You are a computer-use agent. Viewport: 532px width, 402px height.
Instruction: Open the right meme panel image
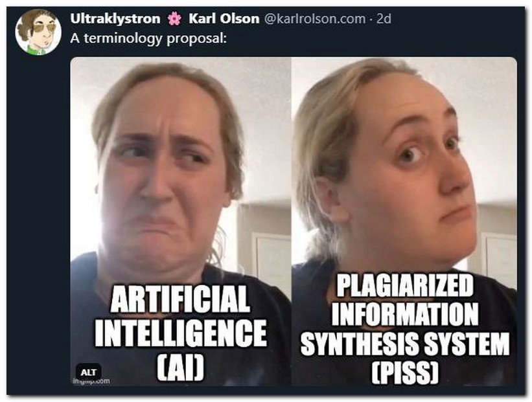click(404, 221)
